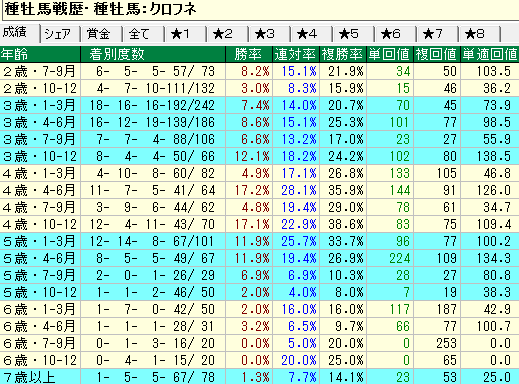Viewport: 519px width, 384px height.
Task: Select the ★3 star tab
Action: 270,34
